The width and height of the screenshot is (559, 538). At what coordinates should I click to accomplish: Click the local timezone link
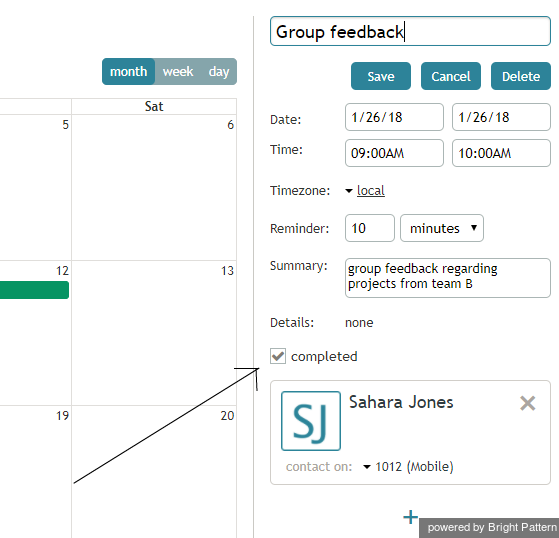tap(371, 191)
